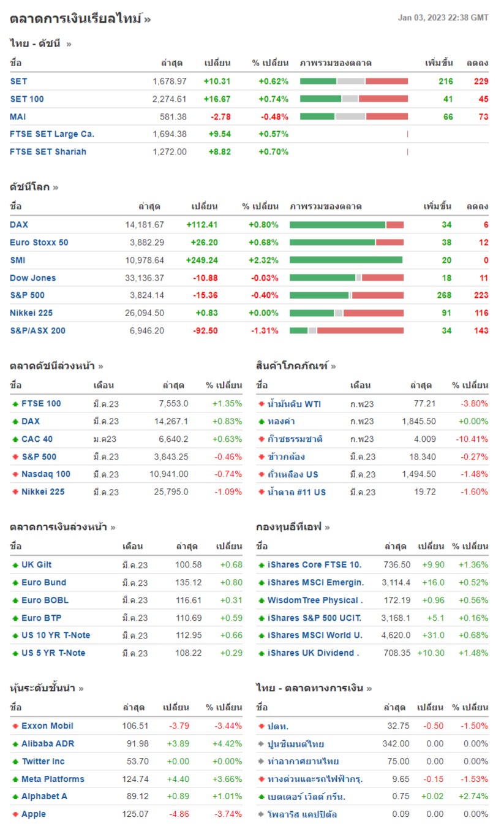Click the green up arrow beside US 10 YR T-Note
Viewport: 504px width, 834px height.
[x=15, y=635]
